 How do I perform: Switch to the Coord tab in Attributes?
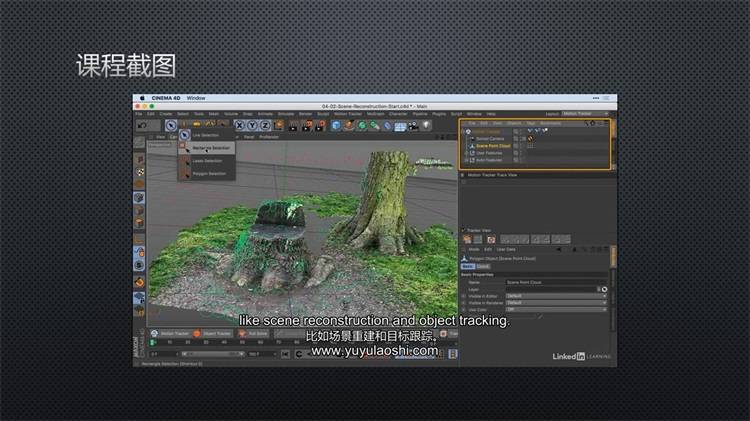(483, 266)
